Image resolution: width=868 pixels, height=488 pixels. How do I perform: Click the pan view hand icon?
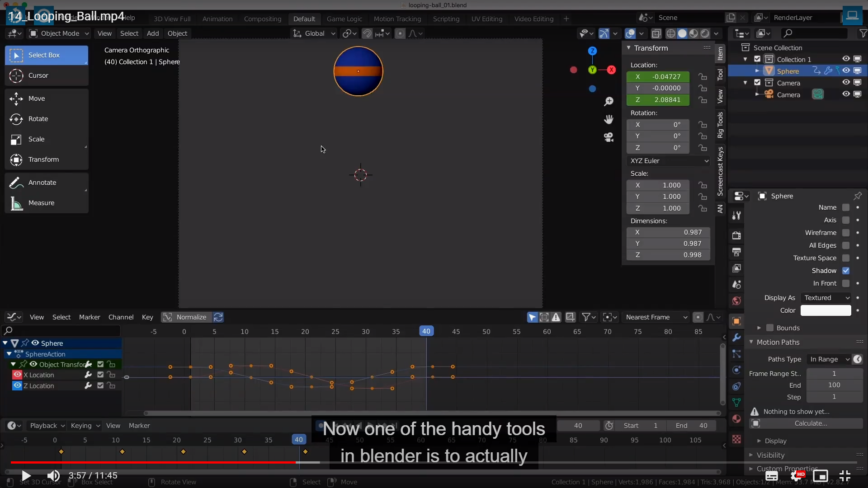(609, 119)
